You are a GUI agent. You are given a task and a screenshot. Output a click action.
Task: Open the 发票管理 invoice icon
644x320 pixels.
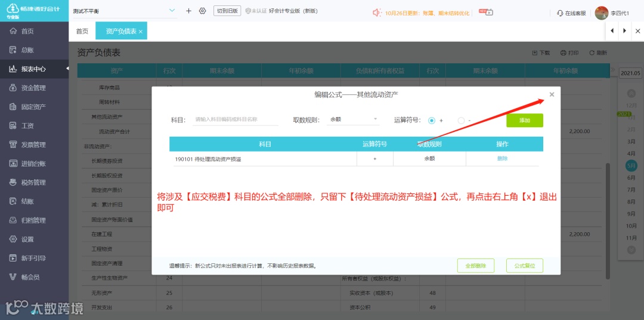13,144
